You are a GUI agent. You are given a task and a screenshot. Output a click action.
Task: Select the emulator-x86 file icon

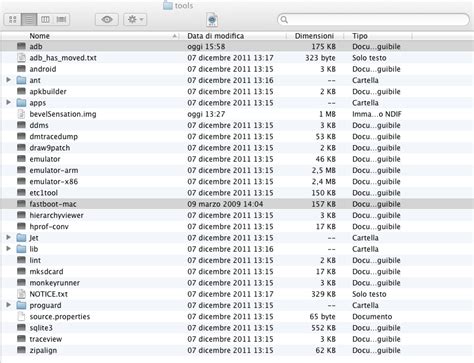[21, 181]
